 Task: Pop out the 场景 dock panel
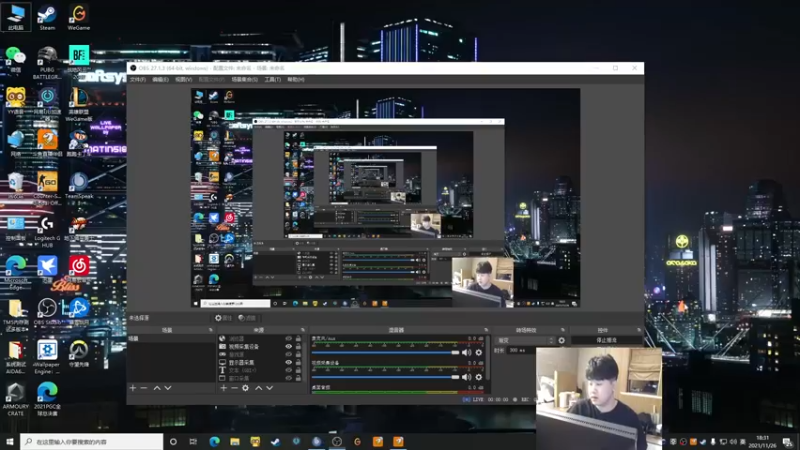(210, 330)
